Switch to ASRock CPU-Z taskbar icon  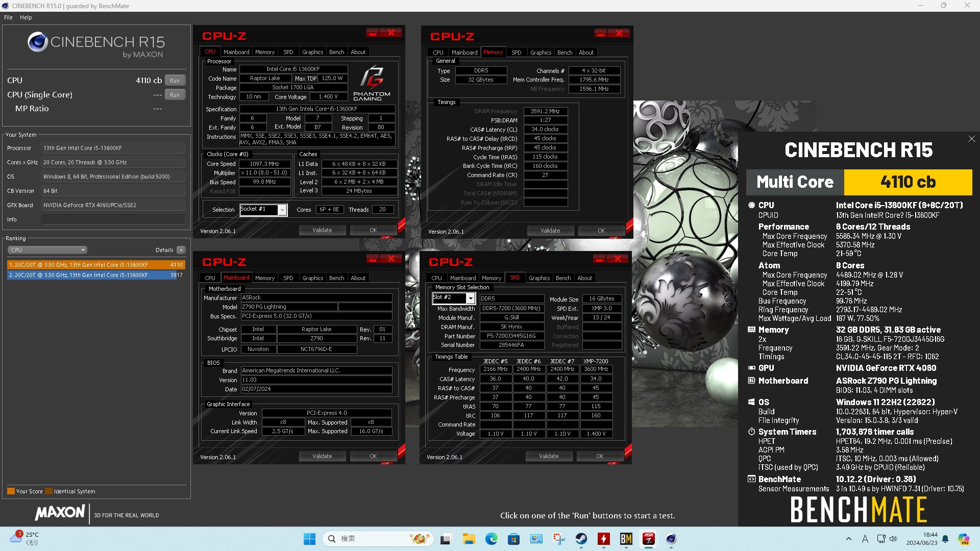click(649, 539)
